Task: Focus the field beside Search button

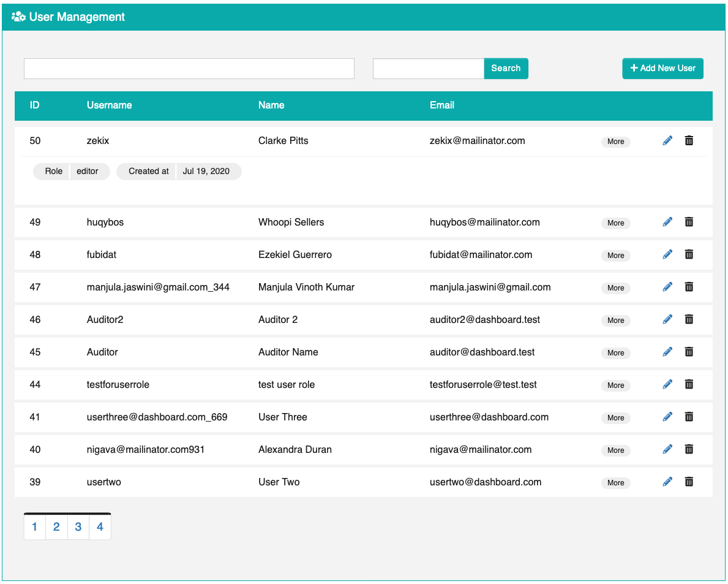Action: pyautogui.click(x=429, y=69)
